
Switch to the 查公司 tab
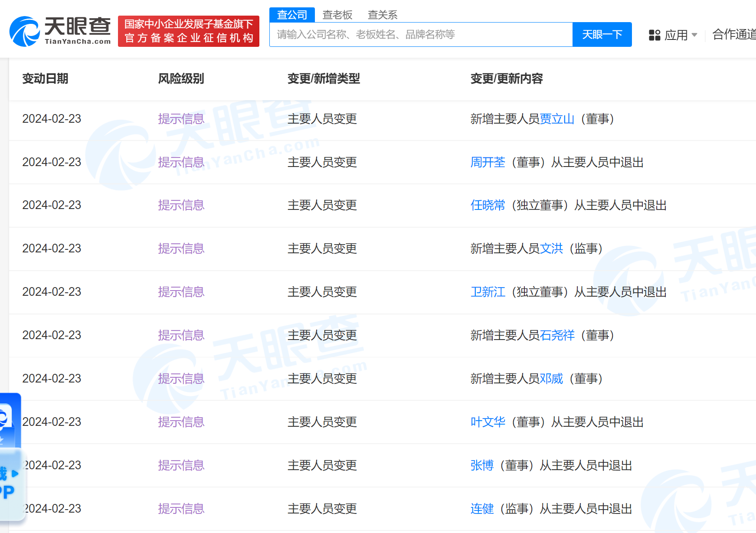(x=292, y=15)
